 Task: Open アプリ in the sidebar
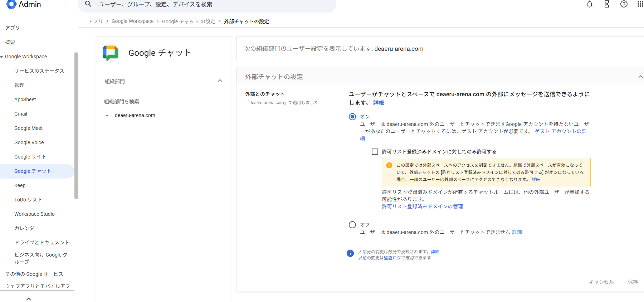point(13,28)
